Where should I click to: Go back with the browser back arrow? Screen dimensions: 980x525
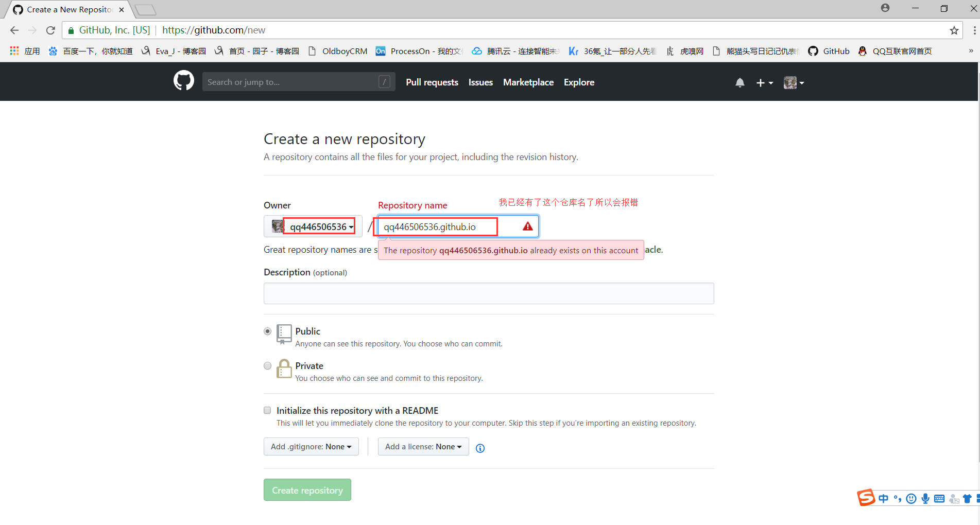click(14, 30)
